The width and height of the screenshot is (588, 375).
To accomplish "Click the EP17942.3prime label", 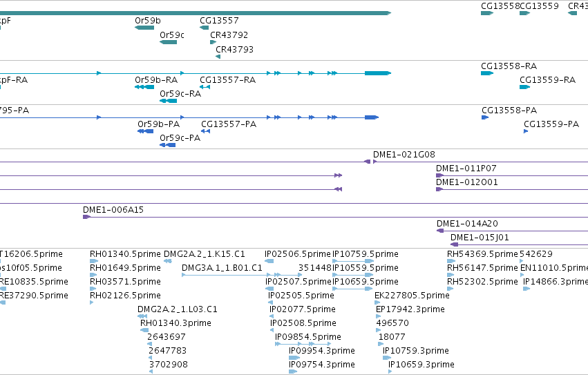I will tap(410, 309).
